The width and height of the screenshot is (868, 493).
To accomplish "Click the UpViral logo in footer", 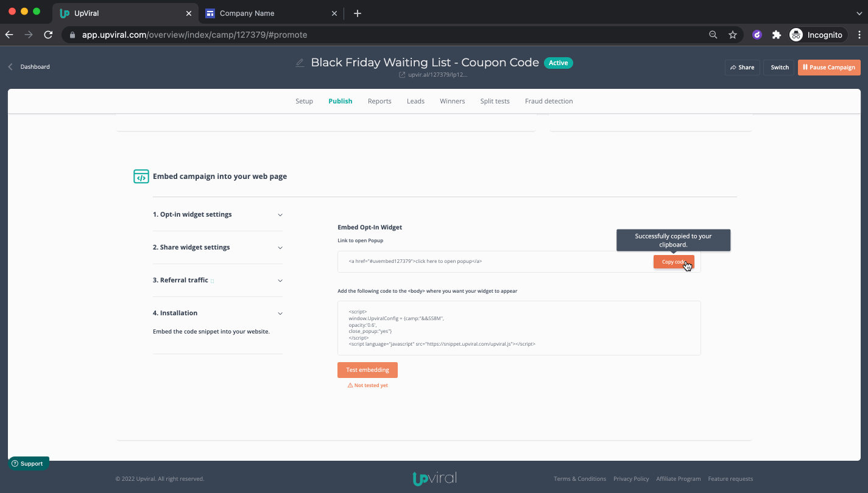I will [434, 478].
